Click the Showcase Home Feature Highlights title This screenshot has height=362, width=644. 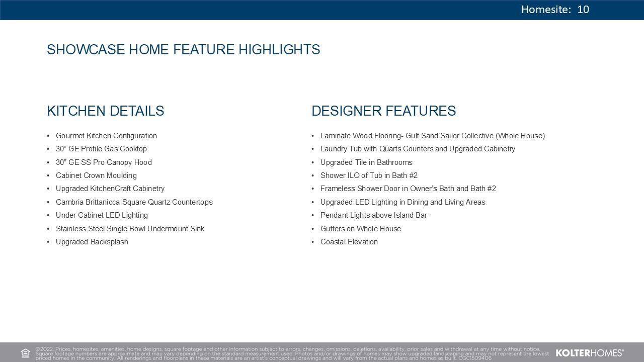click(x=183, y=50)
